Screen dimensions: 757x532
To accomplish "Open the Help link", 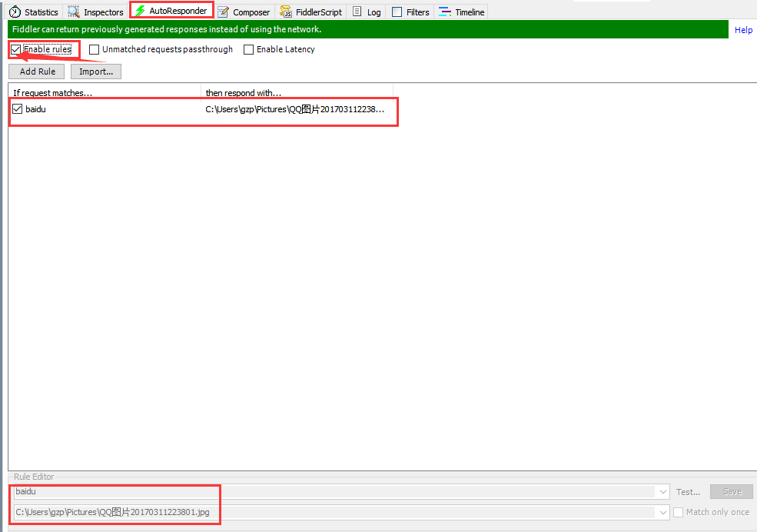I will pos(743,30).
